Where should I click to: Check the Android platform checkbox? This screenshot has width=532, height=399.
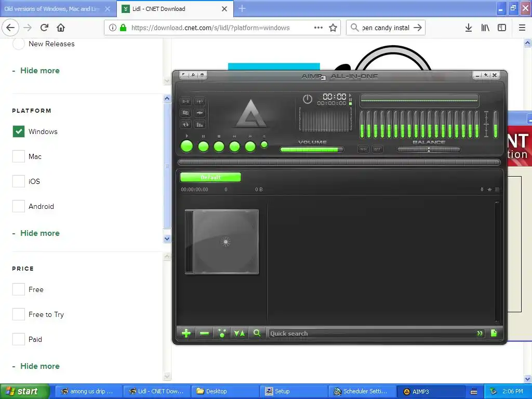[19, 206]
